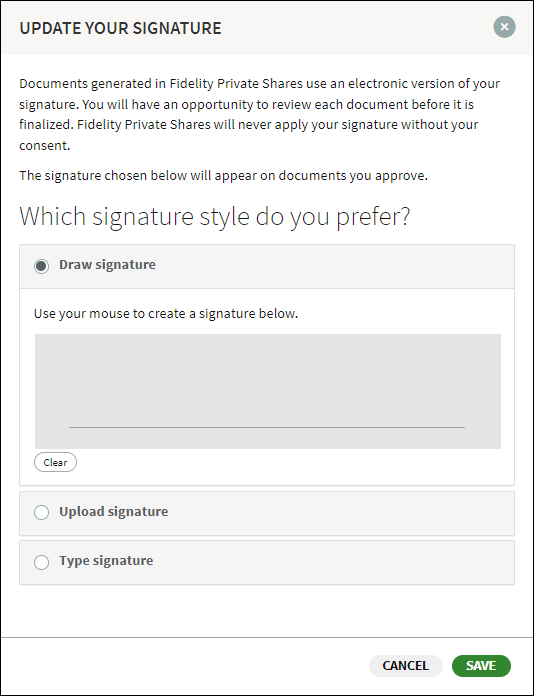534x696 pixels.
Task: Click the "Draw signature" label text
Action: (x=107, y=265)
